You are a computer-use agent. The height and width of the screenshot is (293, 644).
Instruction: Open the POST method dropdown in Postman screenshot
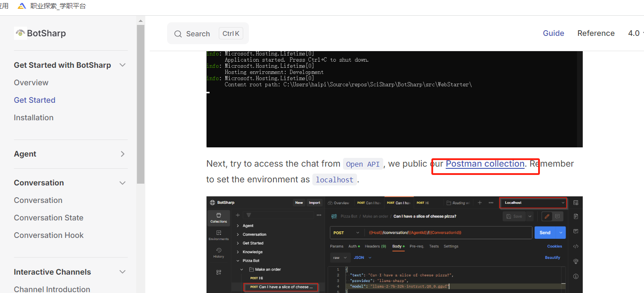point(346,233)
